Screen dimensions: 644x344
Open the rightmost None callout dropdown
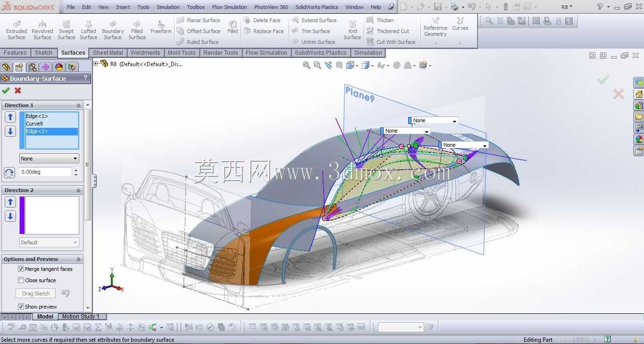click(x=484, y=145)
